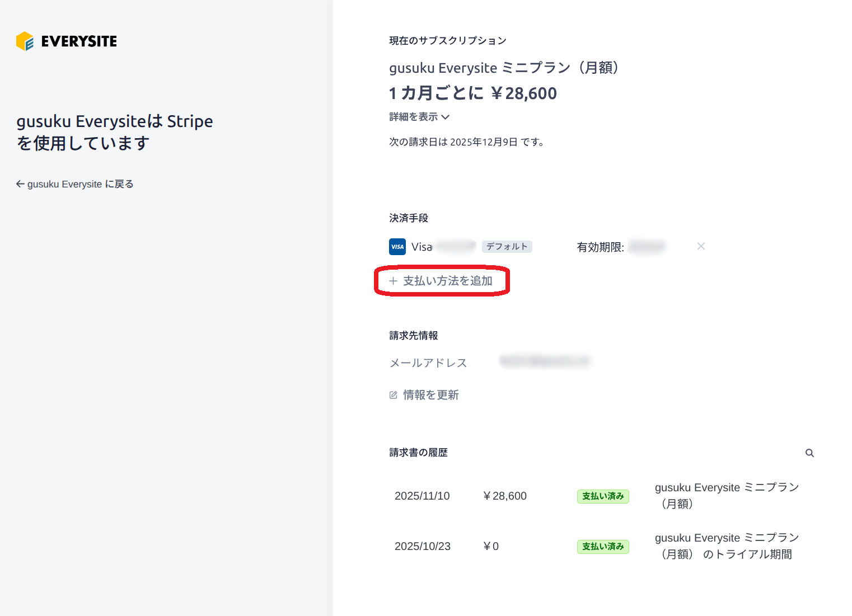Click the Visa card icon
Image resolution: width=852 pixels, height=616 pixels.
pos(397,247)
